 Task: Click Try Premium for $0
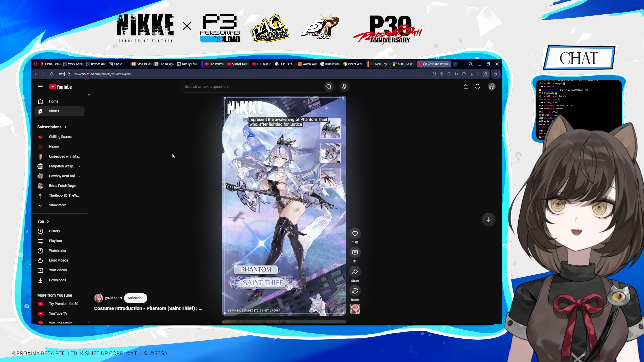pyautogui.click(x=59, y=304)
